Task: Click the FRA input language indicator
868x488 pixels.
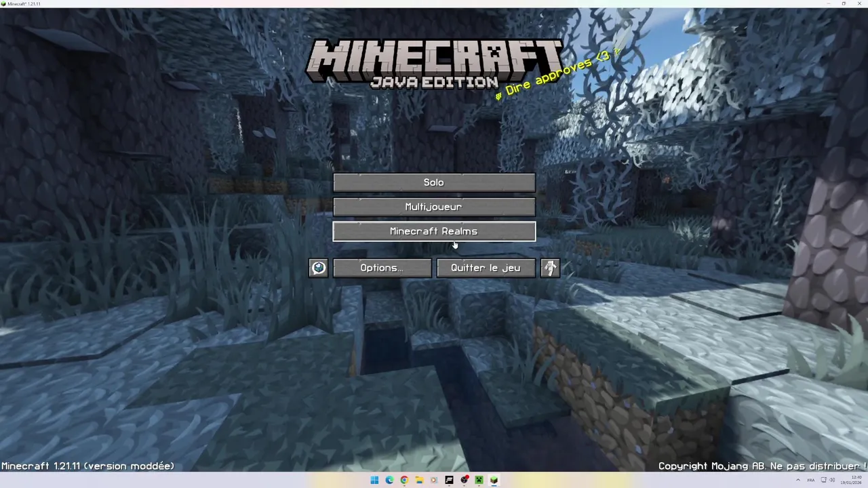Action: click(x=811, y=480)
